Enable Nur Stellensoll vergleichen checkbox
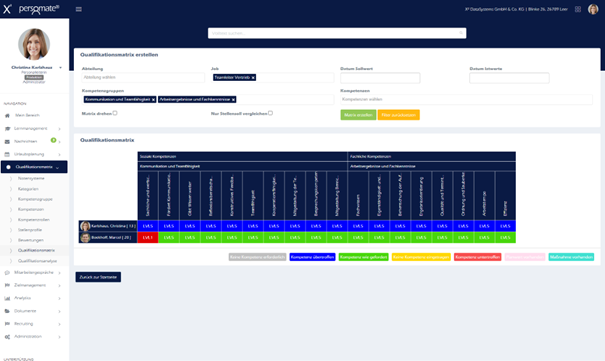605x361 pixels. (x=270, y=113)
